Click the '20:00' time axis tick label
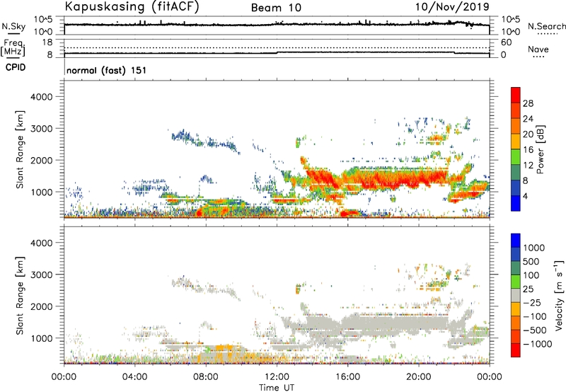566x392 pixels. [418, 377]
